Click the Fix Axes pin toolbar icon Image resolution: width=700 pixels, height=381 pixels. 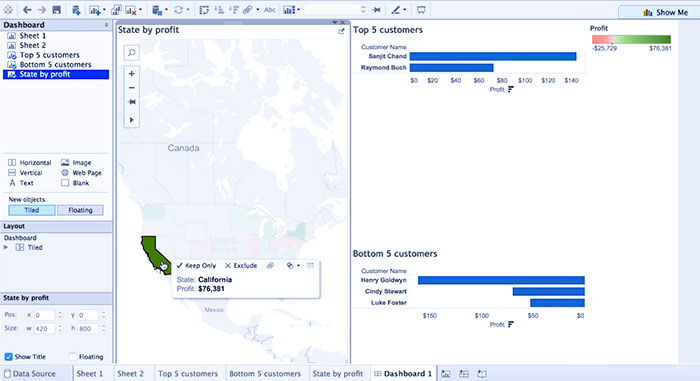(x=377, y=9)
